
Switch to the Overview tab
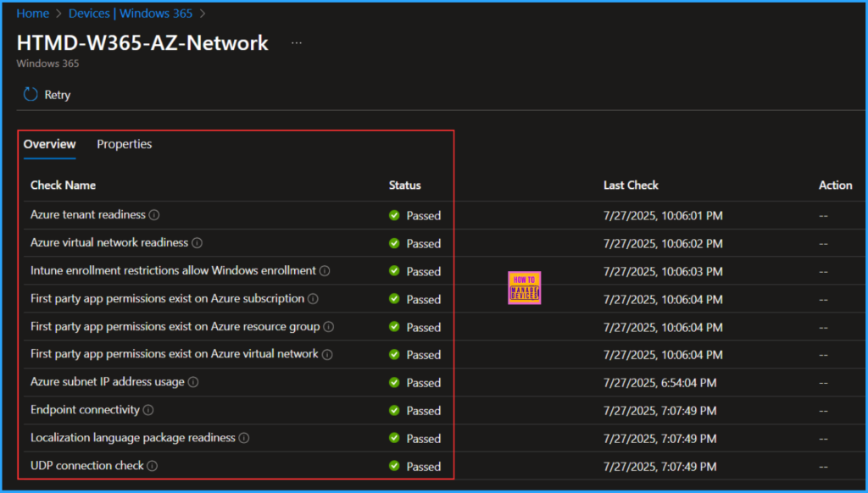pos(49,144)
